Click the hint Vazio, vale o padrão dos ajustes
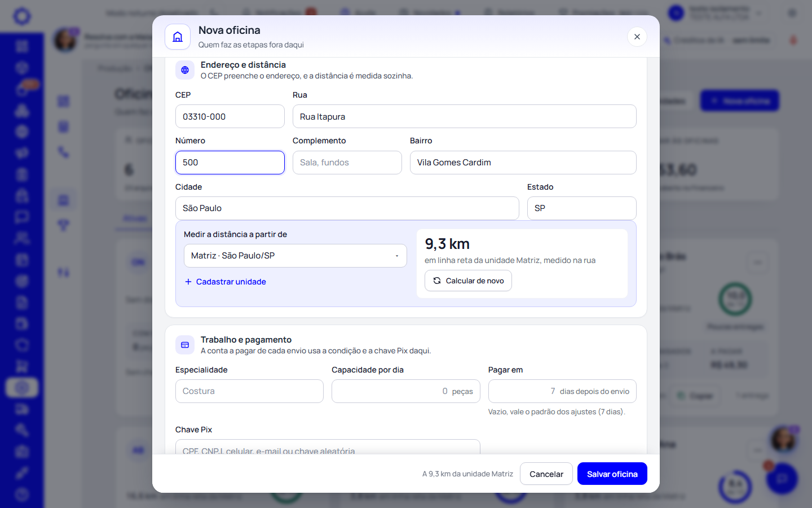This screenshot has width=812, height=508. 557,412
